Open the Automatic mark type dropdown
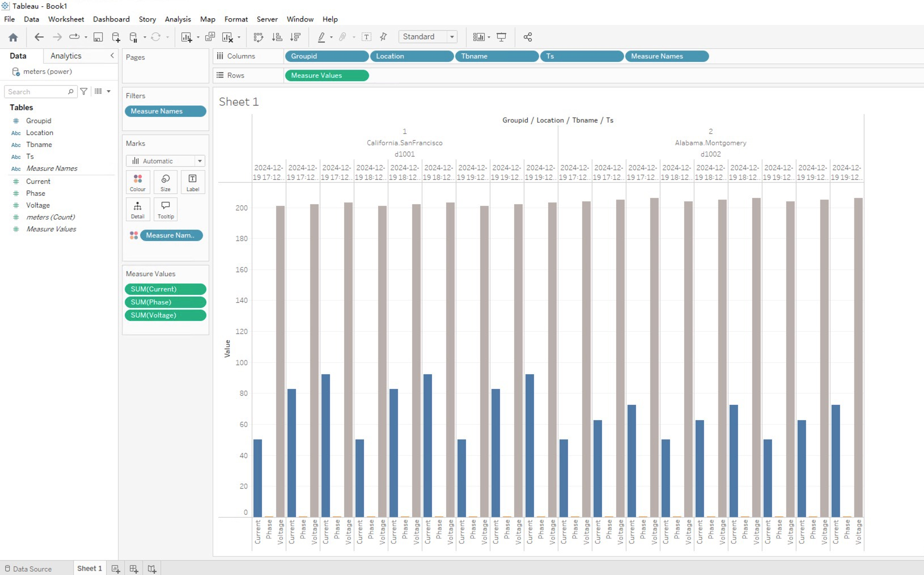The height and width of the screenshot is (575, 924). tap(200, 161)
